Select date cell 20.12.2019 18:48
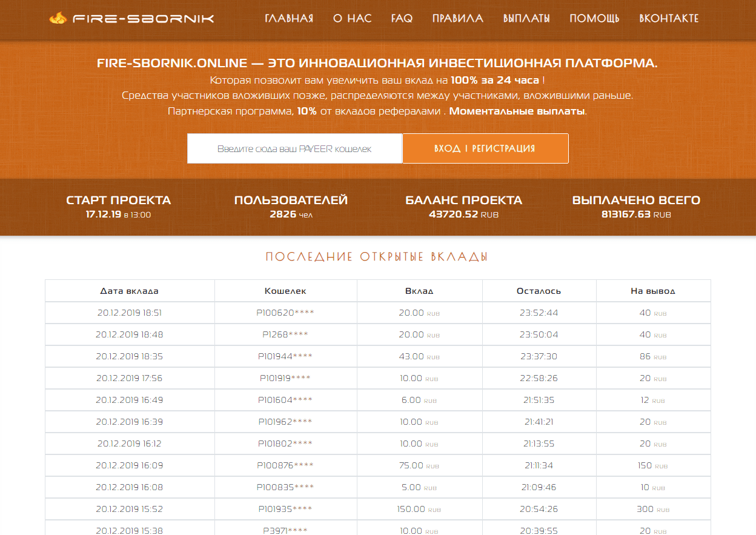The image size is (756, 535). tap(130, 334)
